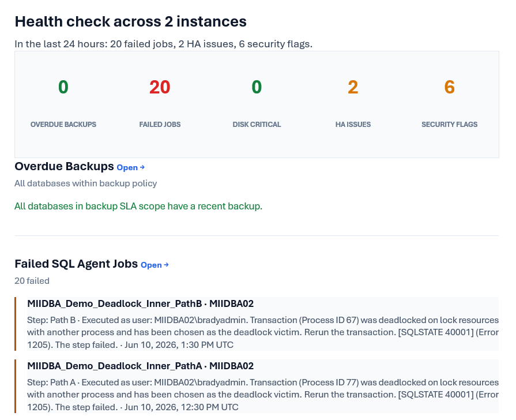Open the Failed SQL Agent Jobs link

[155, 265]
